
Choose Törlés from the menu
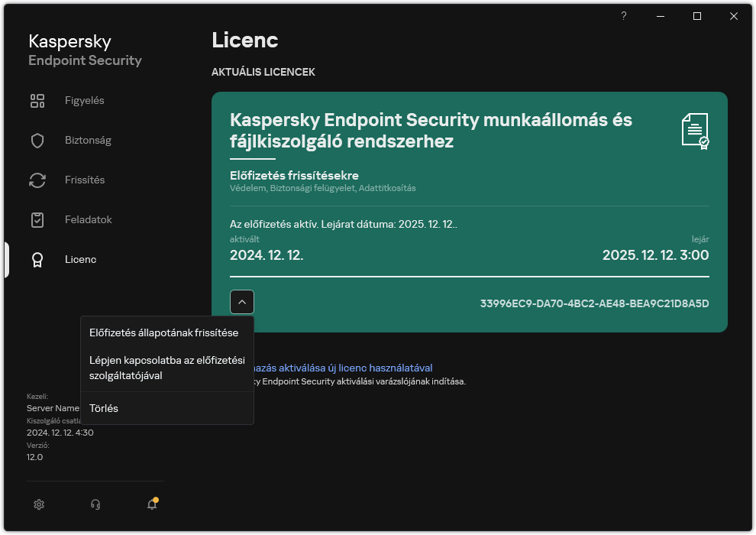click(x=103, y=407)
